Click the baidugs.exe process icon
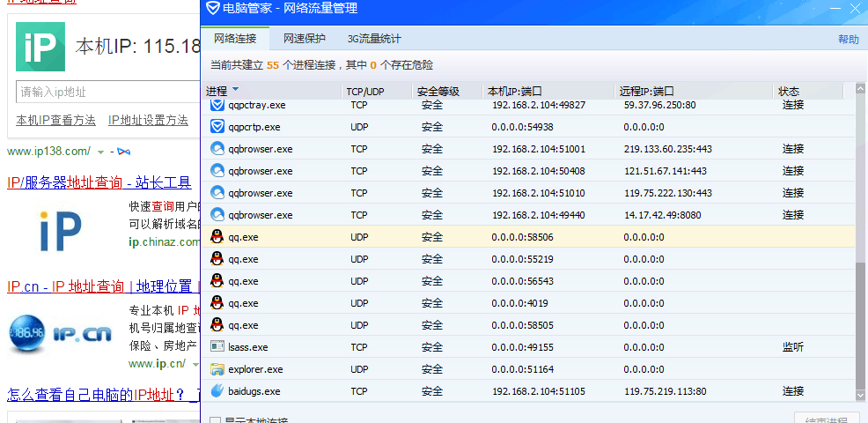This screenshot has height=423, width=868. (x=217, y=391)
